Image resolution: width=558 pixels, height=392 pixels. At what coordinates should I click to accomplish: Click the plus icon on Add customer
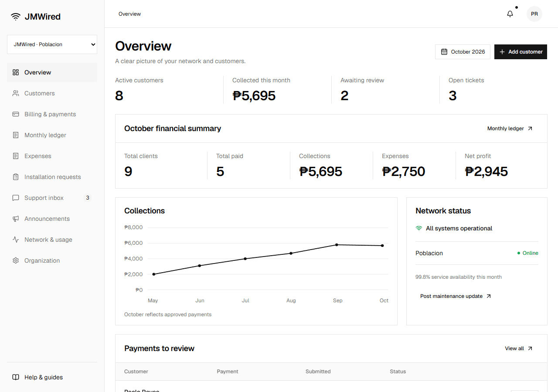coord(502,52)
